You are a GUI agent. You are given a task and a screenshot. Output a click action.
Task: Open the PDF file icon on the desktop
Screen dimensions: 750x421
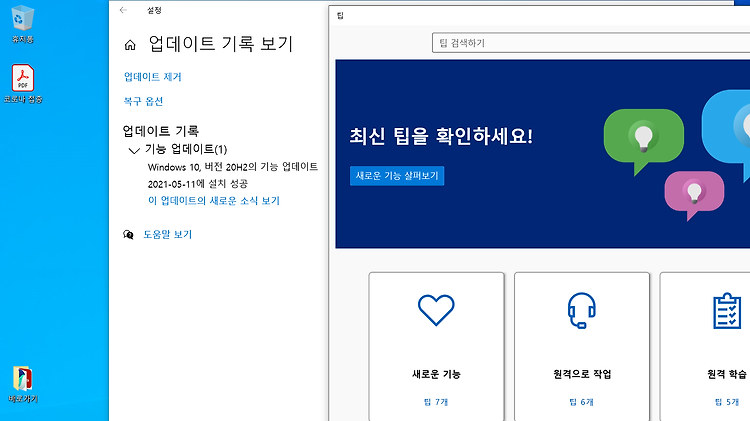click(x=22, y=84)
